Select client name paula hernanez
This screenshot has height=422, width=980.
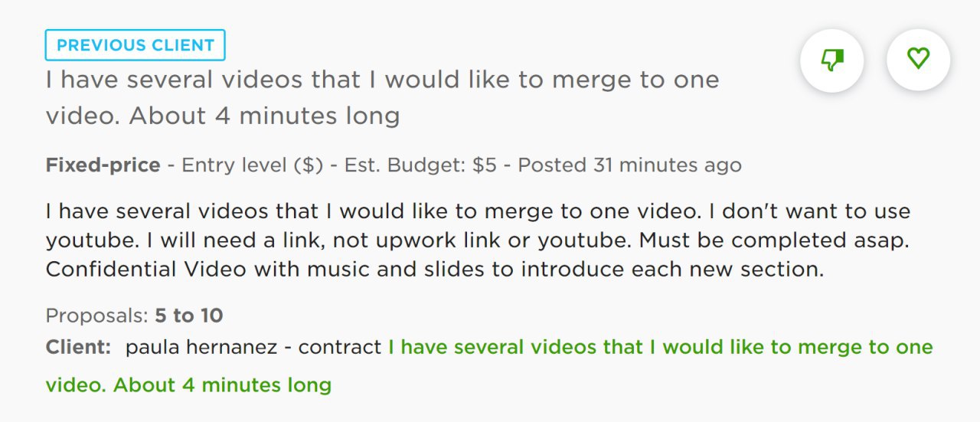click(x=201, y=348)
